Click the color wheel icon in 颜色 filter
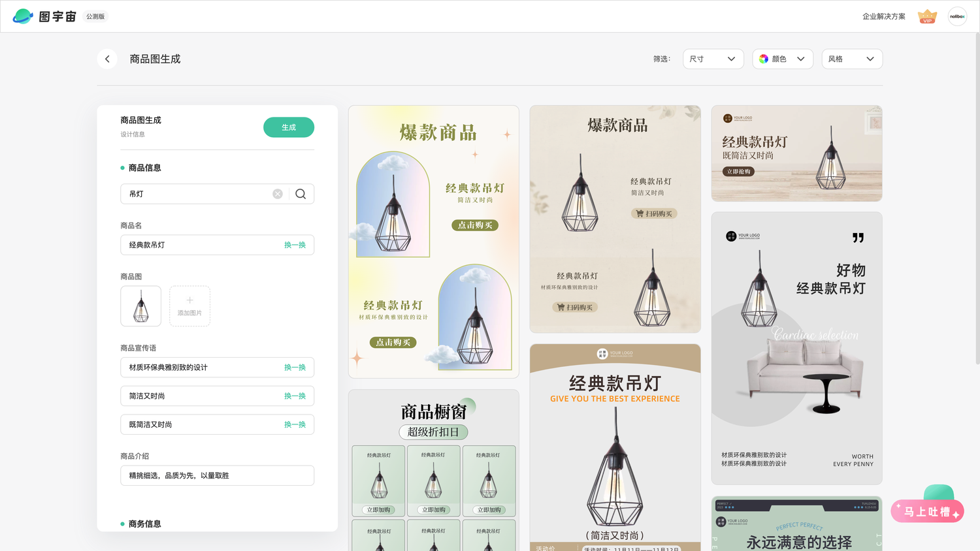The height and width of the screenshot is (551, 980). [x=764, y=59]
